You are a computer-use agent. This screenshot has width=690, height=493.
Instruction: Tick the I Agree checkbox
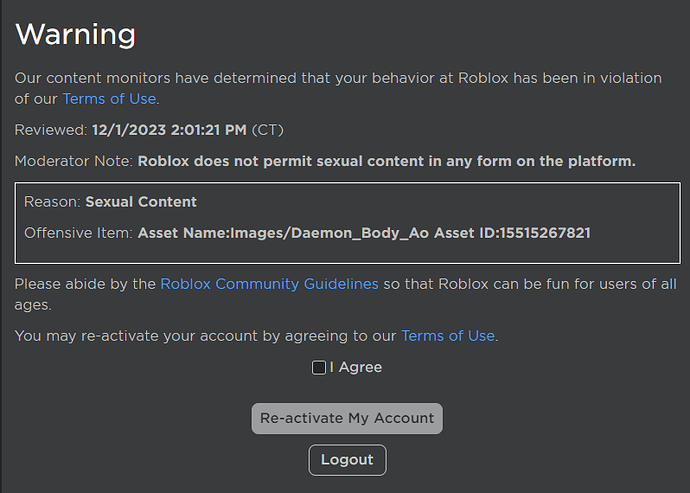click(x=319, y=368)
